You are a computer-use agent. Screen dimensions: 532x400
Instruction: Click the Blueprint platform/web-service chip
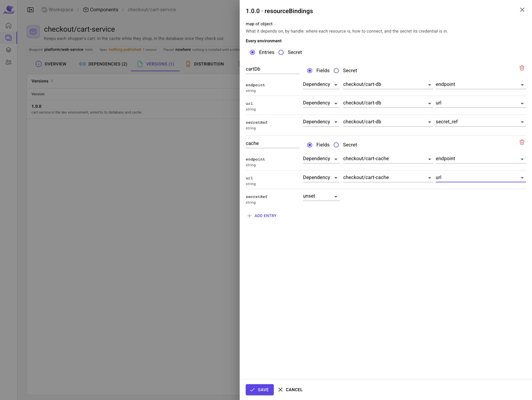[61, 50]
